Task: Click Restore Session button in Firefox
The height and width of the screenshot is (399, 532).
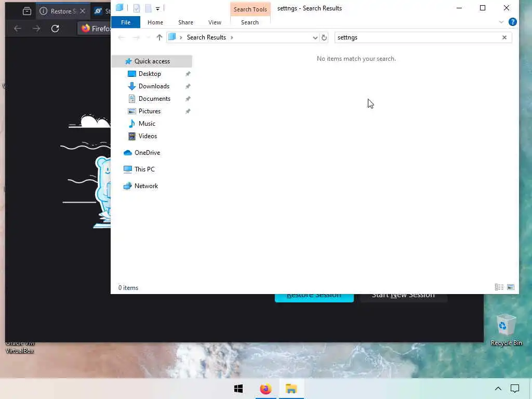Action: [x=314, y=298]
